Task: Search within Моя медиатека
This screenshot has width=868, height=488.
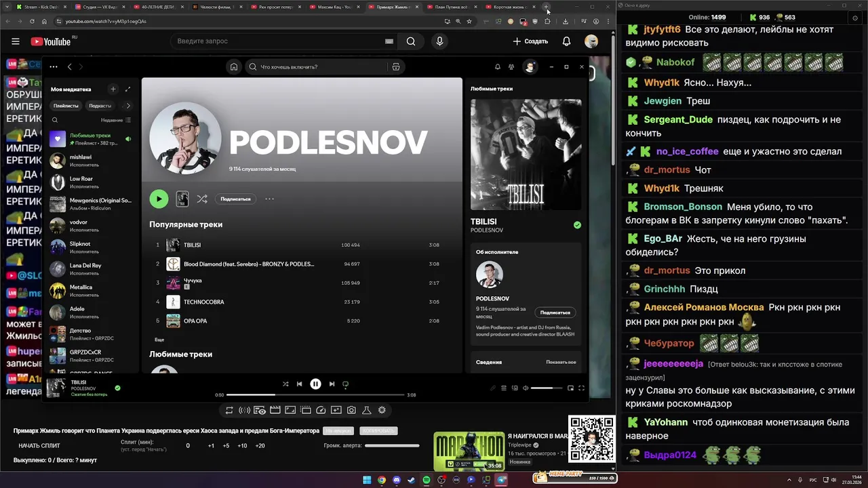Action: click(55, 120)
